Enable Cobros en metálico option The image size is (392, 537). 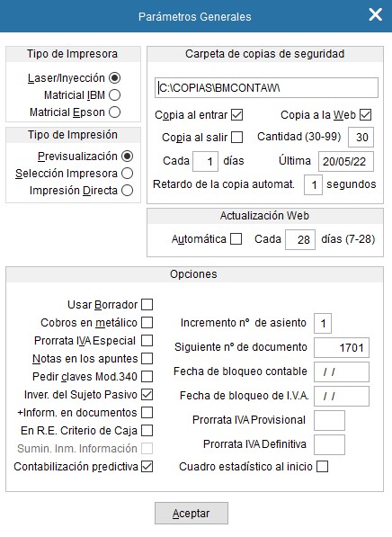pyautogui.click(x=147, y=322)
